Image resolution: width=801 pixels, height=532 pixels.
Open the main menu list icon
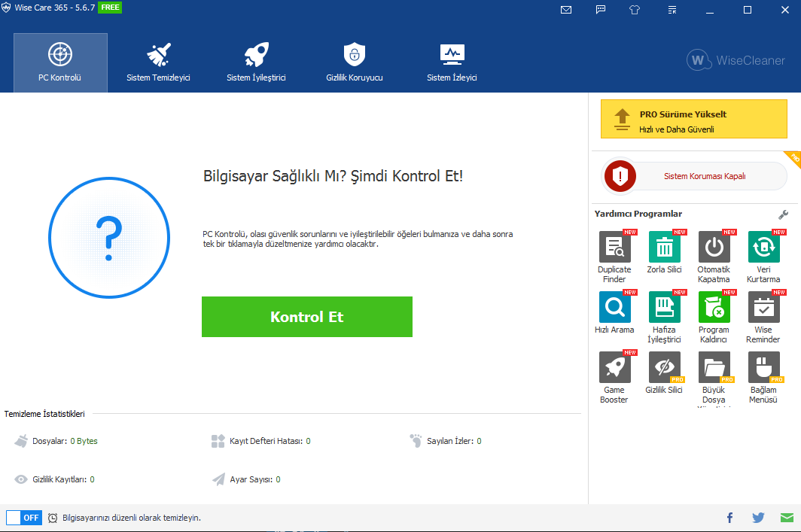pyautogui.click(x=672, y=10)
